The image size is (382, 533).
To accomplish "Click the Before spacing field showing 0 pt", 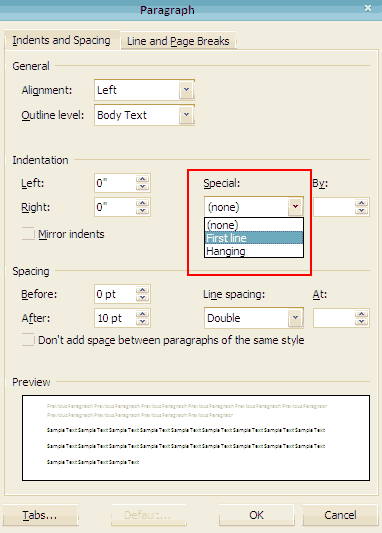I will (x=116, y=294).
